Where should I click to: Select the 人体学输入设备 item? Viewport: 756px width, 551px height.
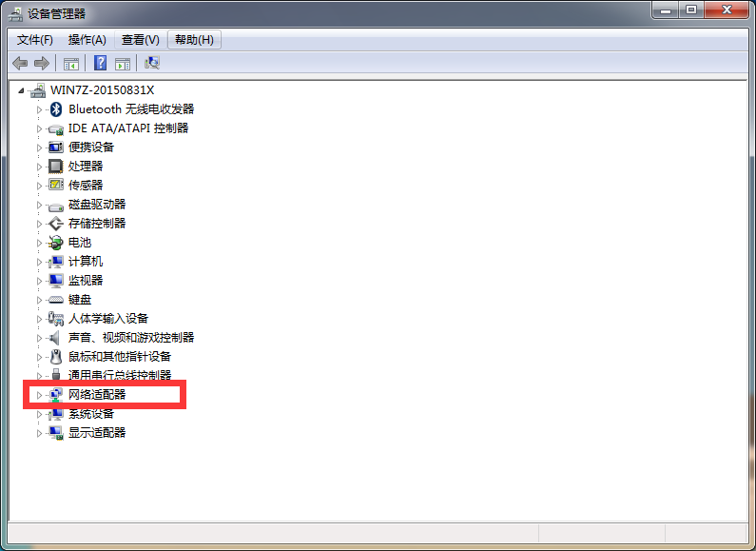click(x=108, y=319)
